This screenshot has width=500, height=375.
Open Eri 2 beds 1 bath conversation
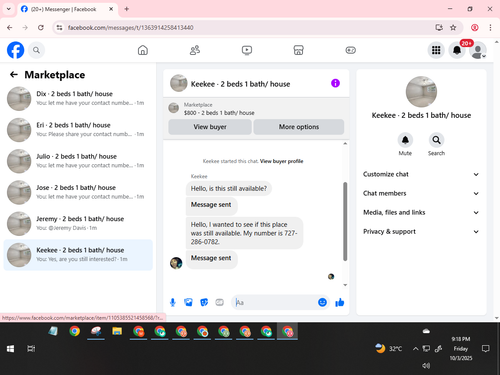[78, 130]
